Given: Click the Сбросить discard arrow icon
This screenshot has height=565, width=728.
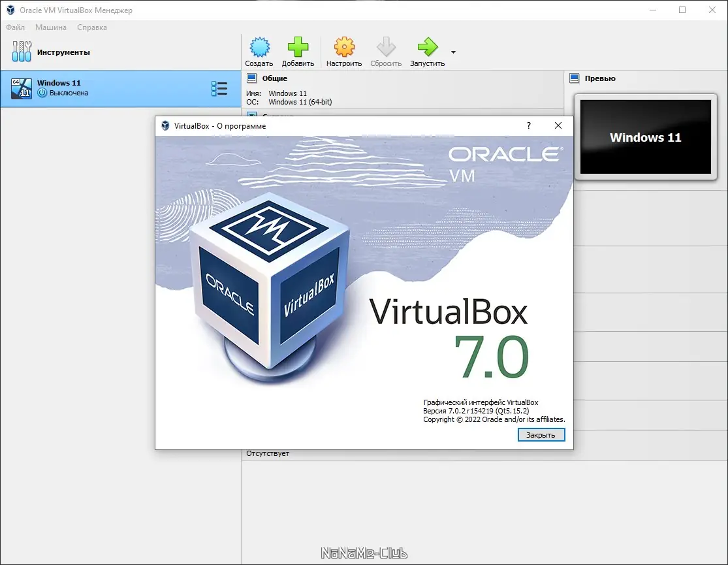Looking at the screenshot, I should (386, 47).
